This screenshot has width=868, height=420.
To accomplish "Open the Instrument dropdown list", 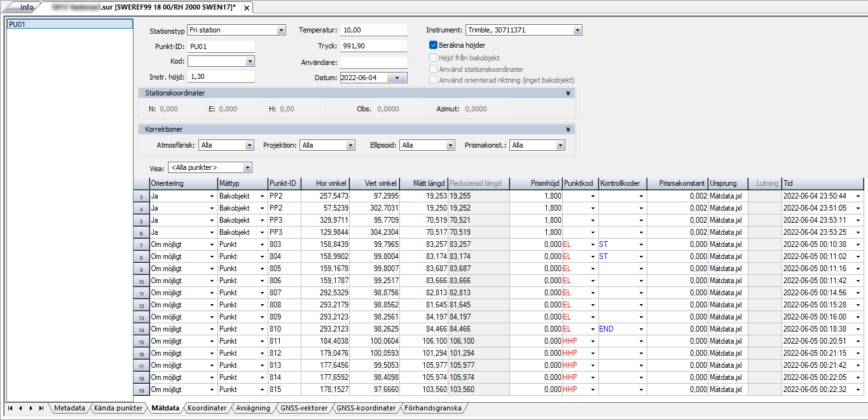I will (x=577, y=30).
